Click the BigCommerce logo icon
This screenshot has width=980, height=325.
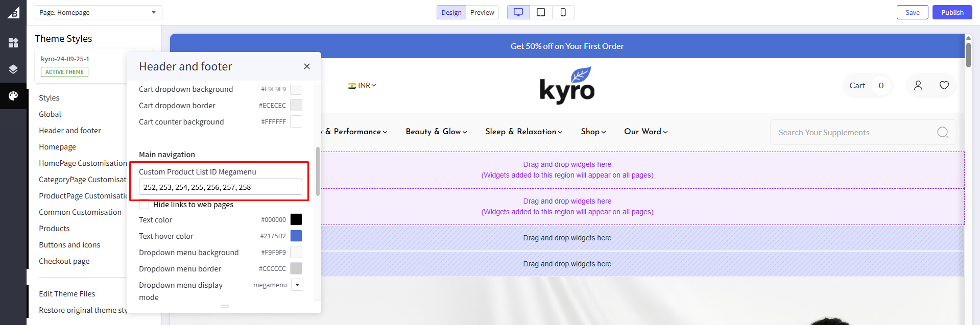(x=13, y=12)
